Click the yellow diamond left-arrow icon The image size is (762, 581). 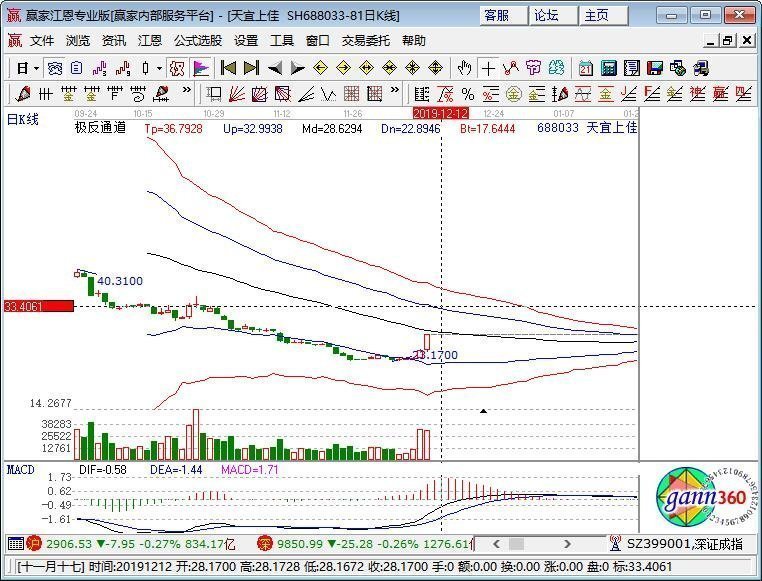coord(320,68)
